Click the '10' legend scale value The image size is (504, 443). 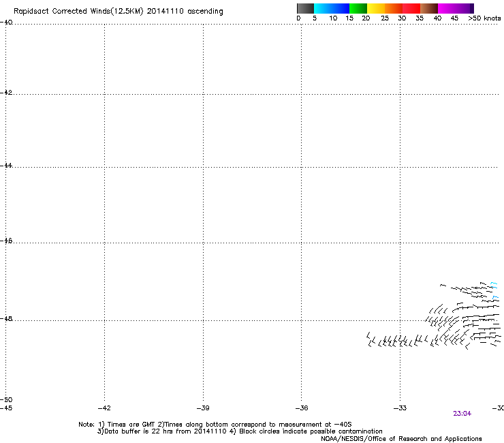coord(333,18)
